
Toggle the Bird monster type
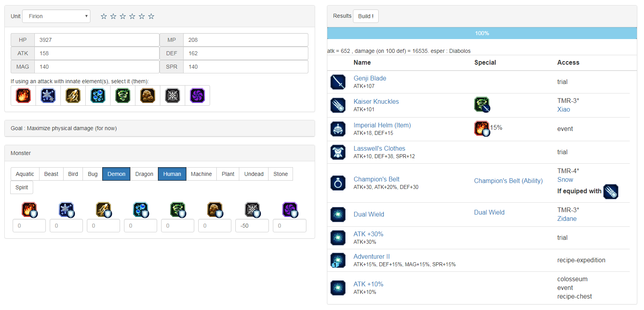tap(73, 174)
